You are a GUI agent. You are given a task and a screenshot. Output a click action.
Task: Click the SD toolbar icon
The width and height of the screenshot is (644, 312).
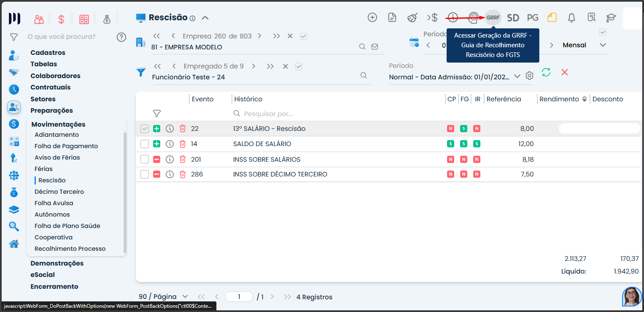pos(513,18)
